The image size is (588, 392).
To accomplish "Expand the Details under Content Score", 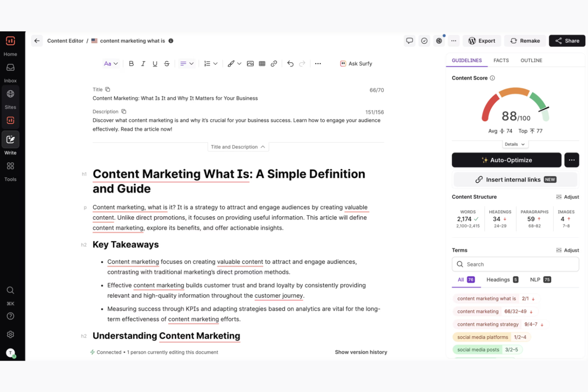I will click(x=515, y=144).
